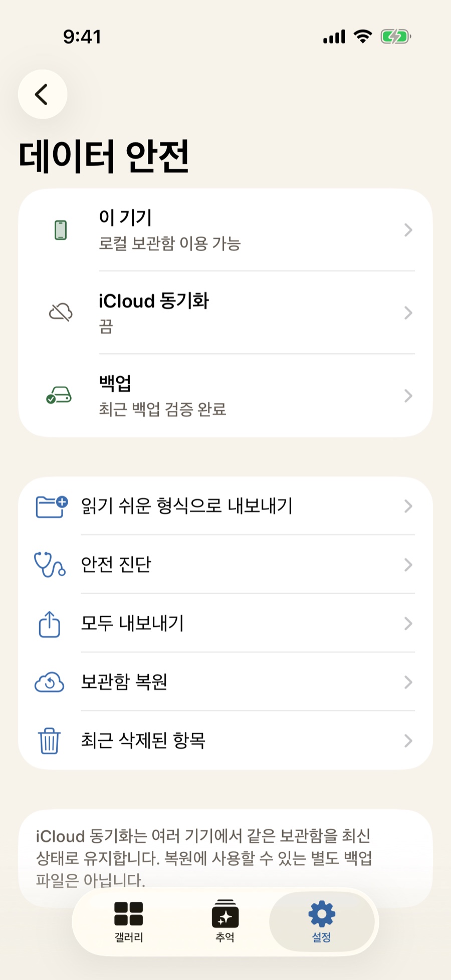Select the 설정 tab

(x=322, y=922)
